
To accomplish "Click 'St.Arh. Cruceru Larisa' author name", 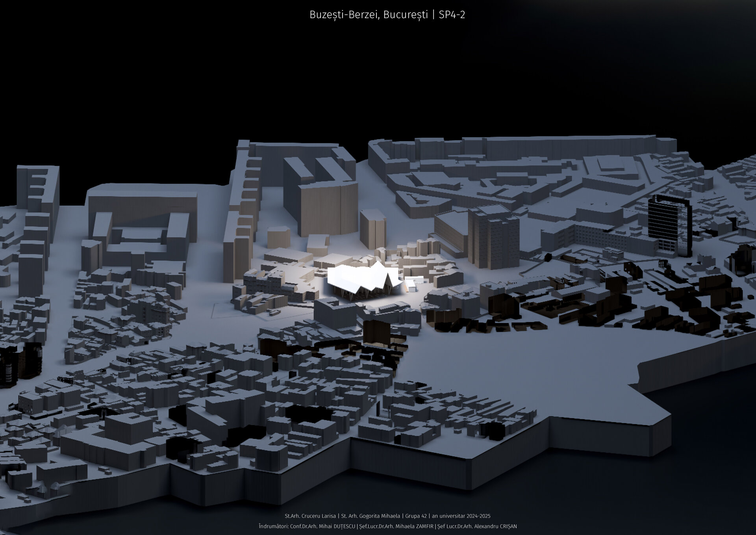I will click(310, 516).
